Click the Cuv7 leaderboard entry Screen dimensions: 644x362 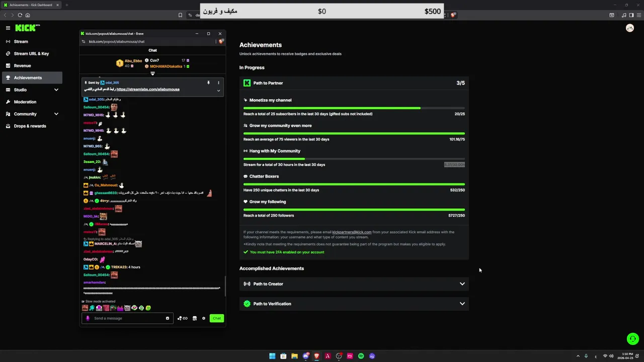click(154, 60)
